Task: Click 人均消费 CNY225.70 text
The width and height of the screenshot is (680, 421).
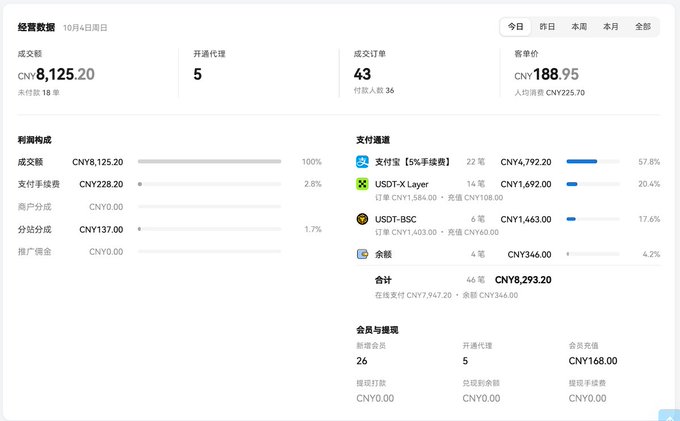Action: 549,93
